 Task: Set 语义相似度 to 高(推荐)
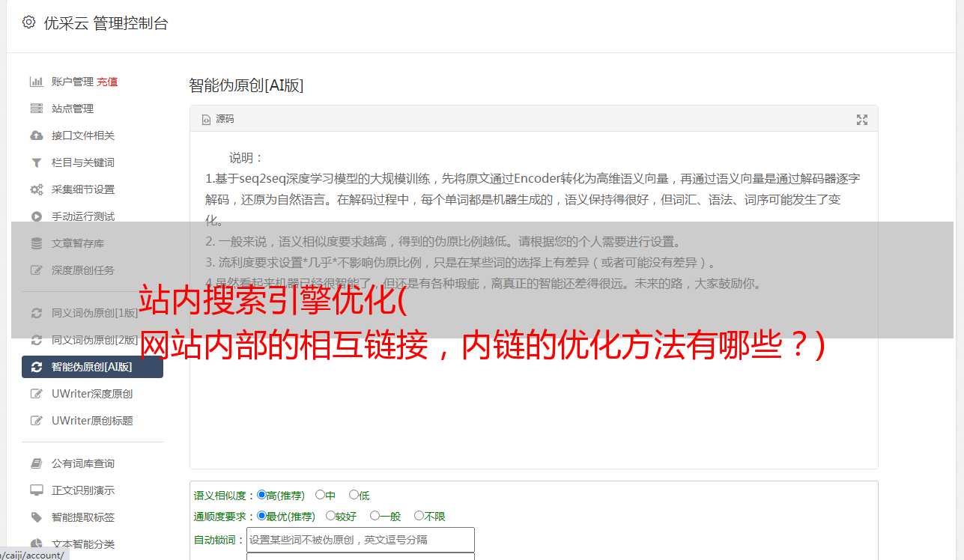pos(261,495)
